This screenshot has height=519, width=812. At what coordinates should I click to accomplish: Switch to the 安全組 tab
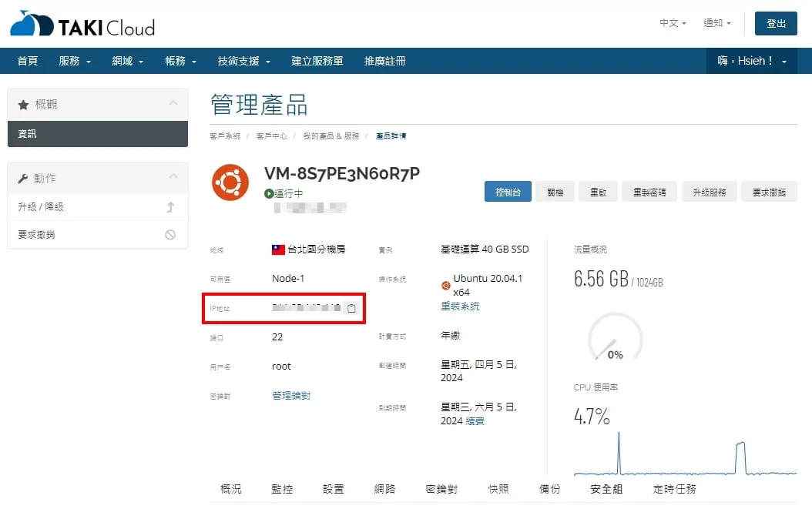606,489
